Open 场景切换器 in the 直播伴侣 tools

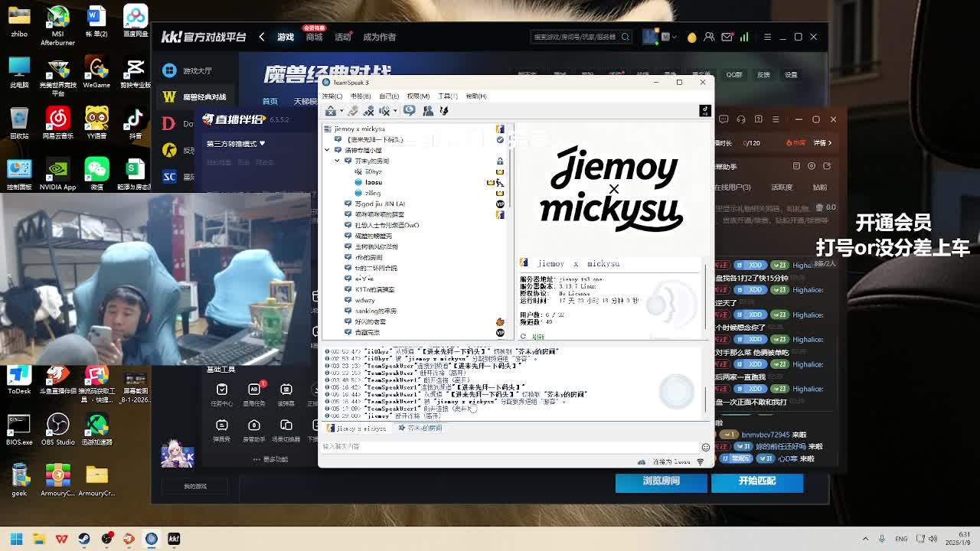pos(286,430)
